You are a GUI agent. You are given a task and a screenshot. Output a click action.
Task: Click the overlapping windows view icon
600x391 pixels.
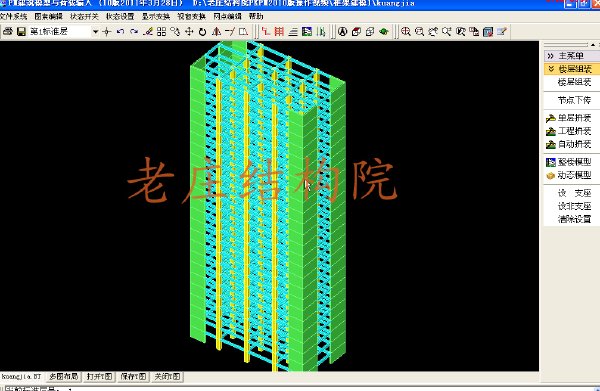point(474,31)
